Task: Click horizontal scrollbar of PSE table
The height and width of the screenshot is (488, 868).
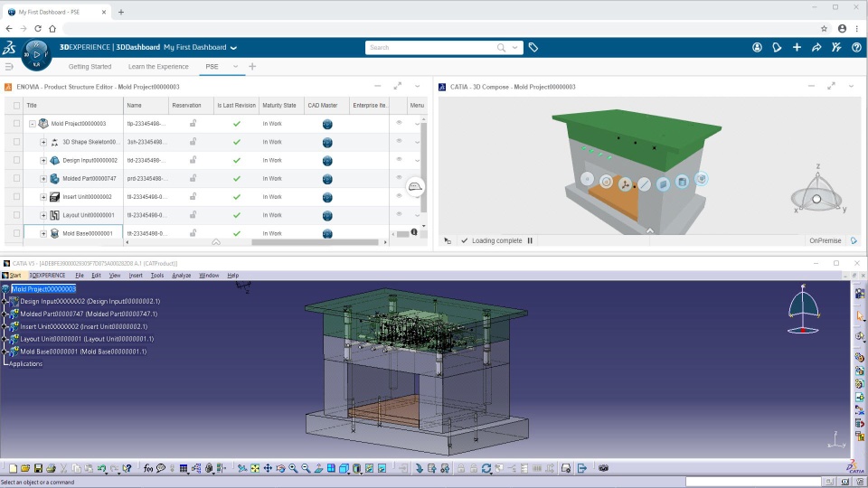Action: pyautogui.click(x=315, y=242)
